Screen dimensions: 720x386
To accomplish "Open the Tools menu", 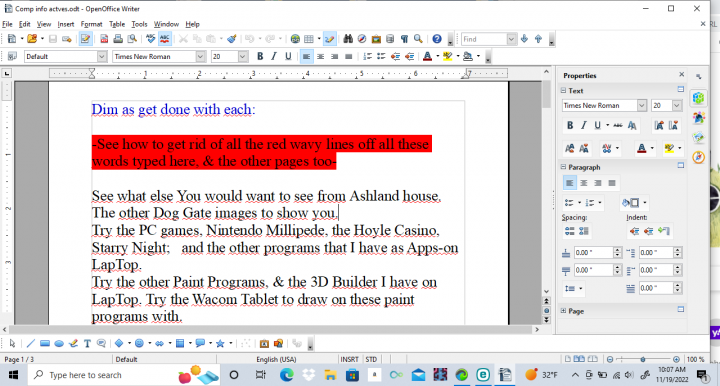I will [x=139, y=24].
